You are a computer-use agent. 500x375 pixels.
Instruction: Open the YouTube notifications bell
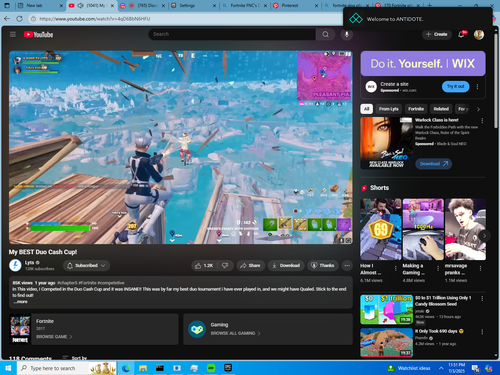click(x=461, y=34)
